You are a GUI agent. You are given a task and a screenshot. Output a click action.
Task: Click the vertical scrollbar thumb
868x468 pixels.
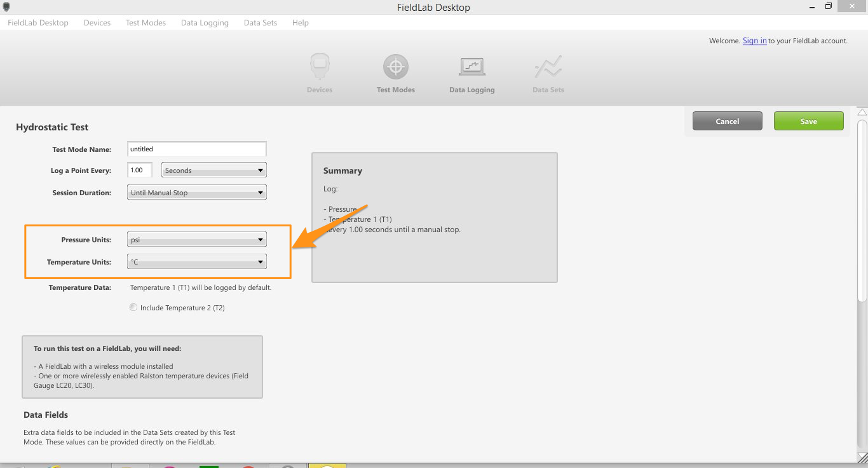(x=862, y=210)
